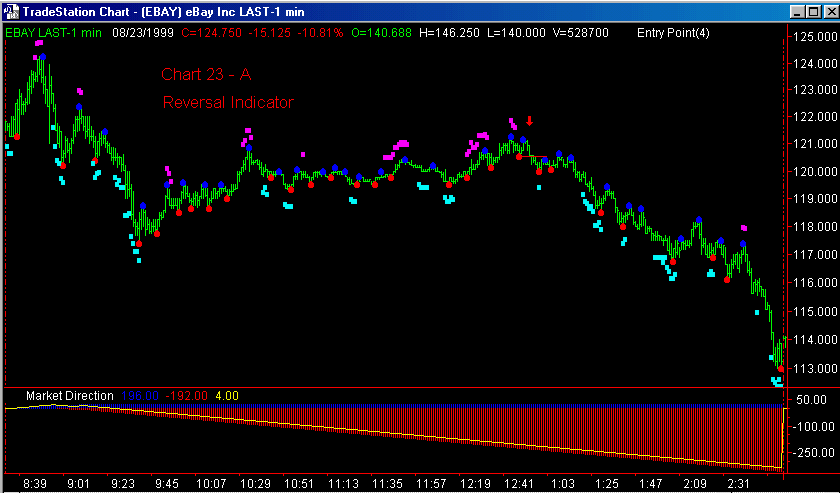Viewport: 840px width, 493px height.
Task: Click the '119.000' price axis label
Action: (815, 199)
